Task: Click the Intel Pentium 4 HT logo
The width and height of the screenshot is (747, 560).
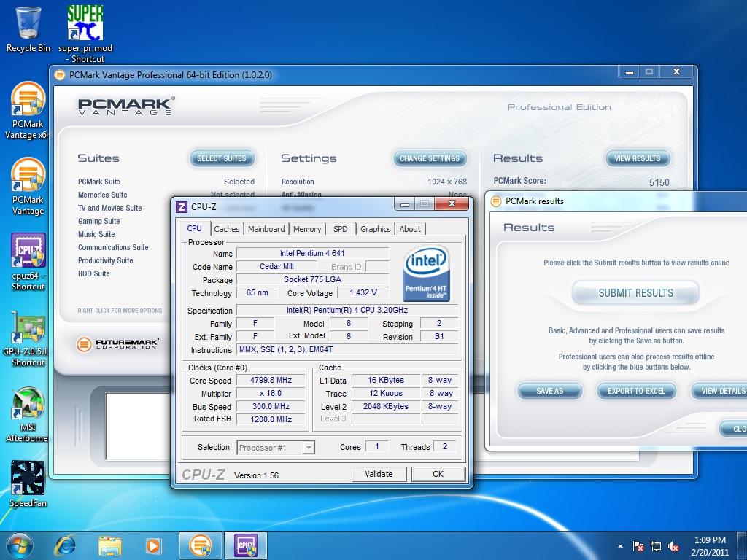Action: [426, 273]
